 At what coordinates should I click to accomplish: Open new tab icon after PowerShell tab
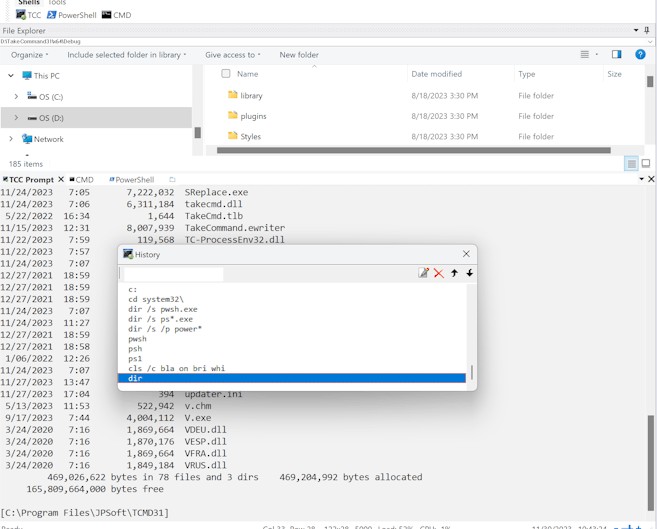pyautogui.click(x=172, y=179)
